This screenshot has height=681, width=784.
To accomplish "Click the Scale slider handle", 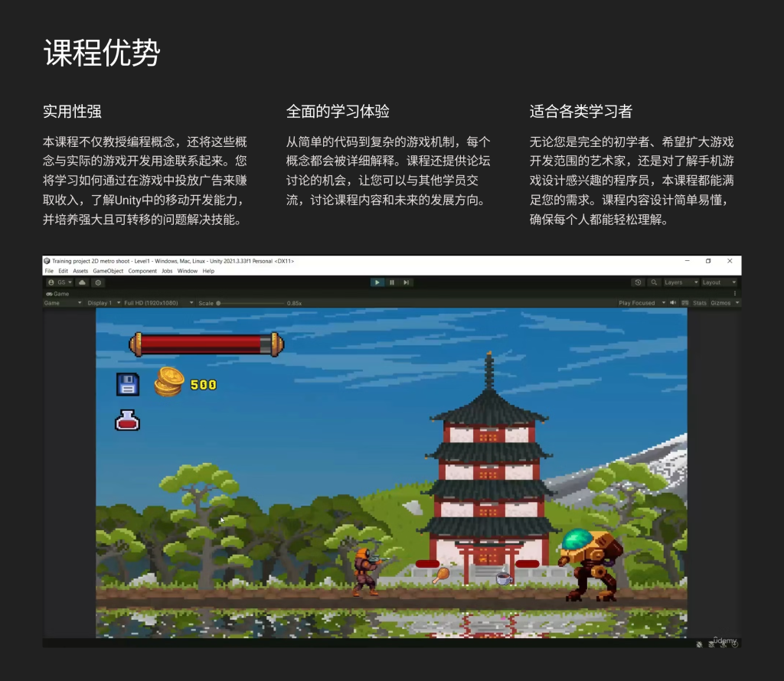I will point(218,303).
